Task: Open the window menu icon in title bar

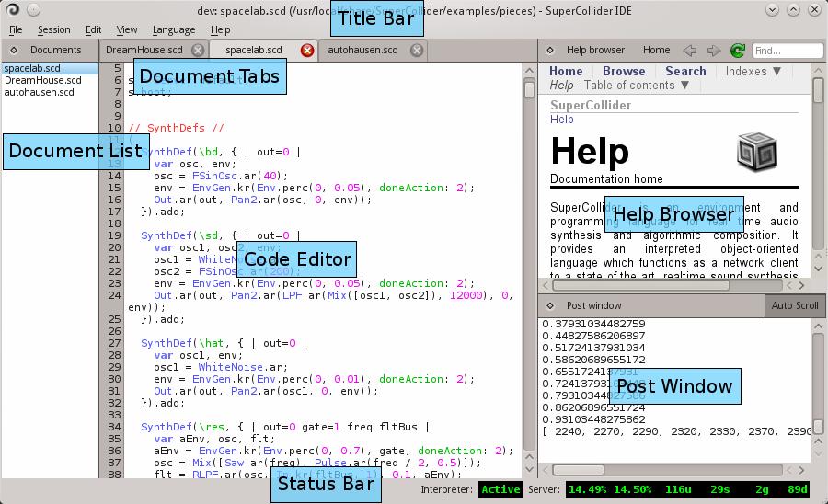Action: click(13, 9)
